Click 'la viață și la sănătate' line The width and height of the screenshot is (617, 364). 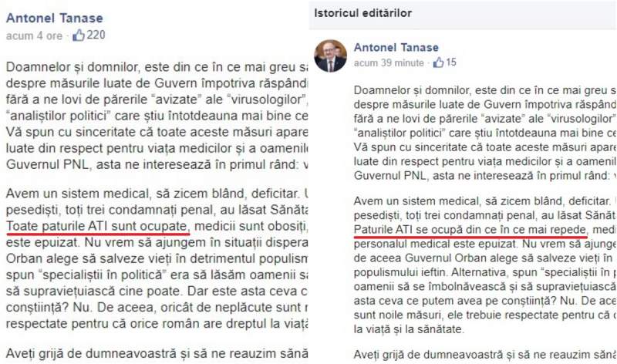coord(409,329)
